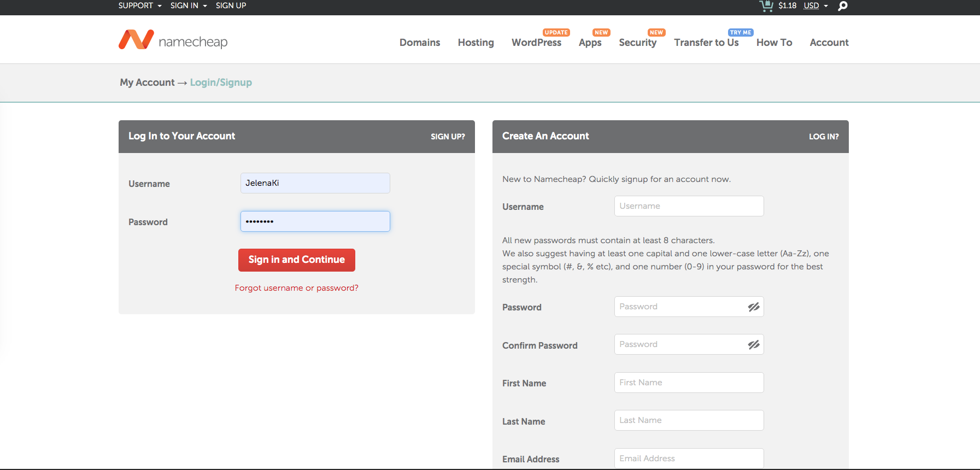
Task: Expand the SUPPORT dropdown
Action: [139, 5]
